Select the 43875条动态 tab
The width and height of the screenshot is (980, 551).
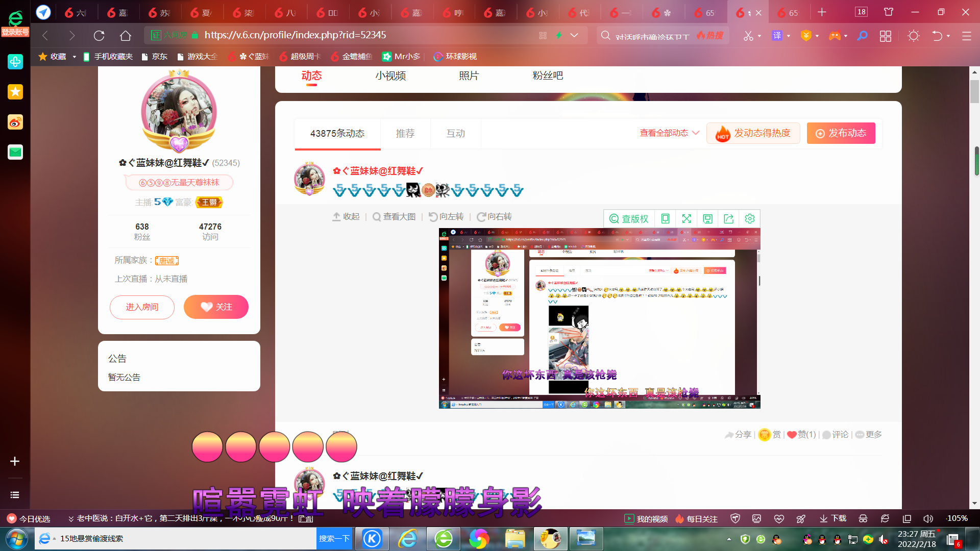[x=337, y=134]
